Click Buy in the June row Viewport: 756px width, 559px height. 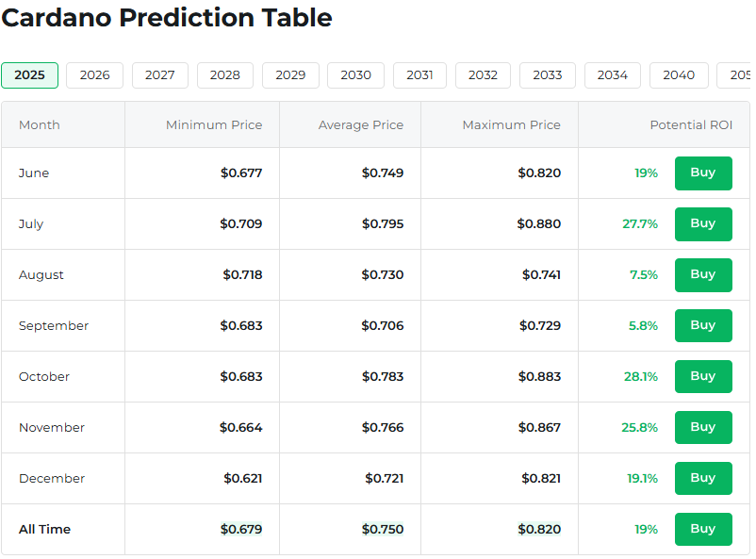703,173
